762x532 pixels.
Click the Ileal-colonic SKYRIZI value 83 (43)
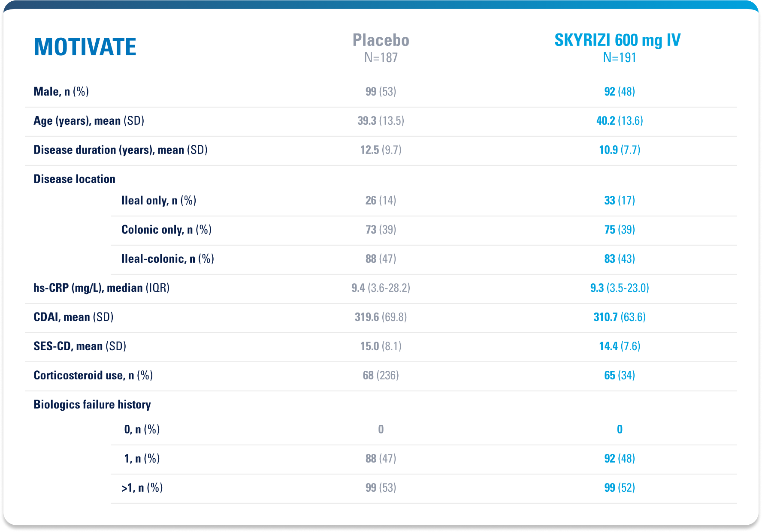point(619,259)
